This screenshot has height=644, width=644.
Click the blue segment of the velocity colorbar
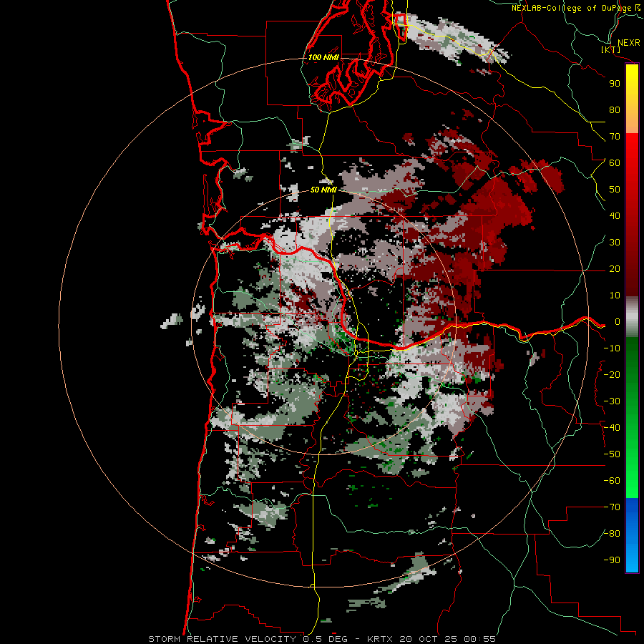coord(632,535)
